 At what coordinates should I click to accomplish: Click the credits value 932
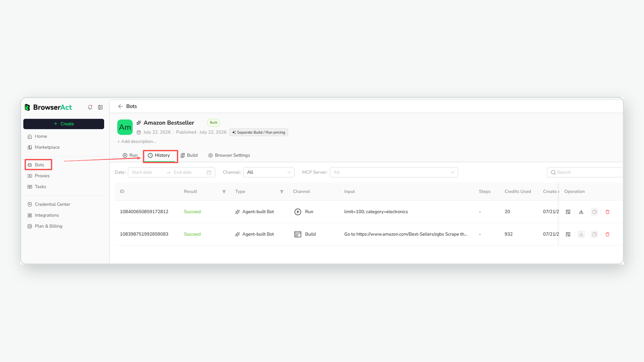(x=509, y=234)
